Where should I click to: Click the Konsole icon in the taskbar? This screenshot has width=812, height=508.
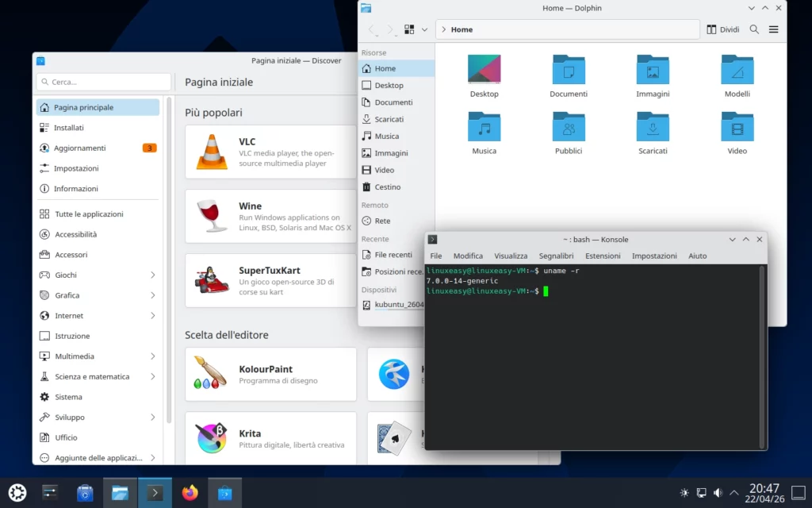click(x=155, y=492)
